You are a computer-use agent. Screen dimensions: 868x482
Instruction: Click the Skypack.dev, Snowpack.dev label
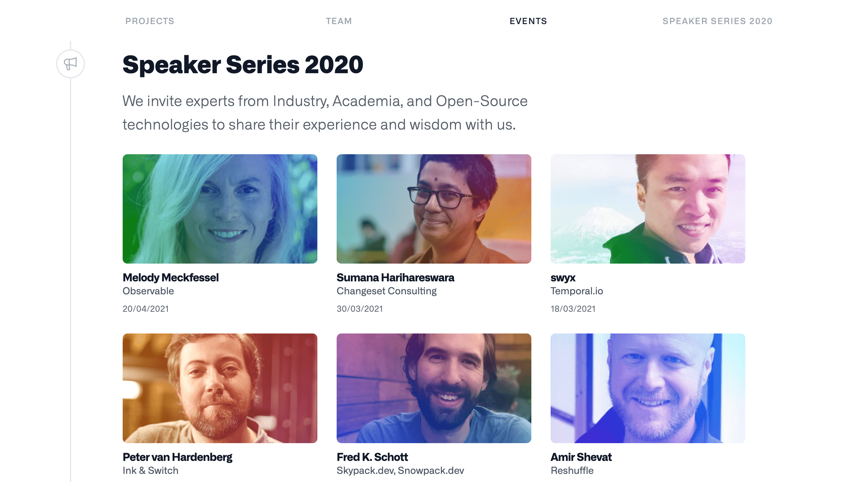[400, 470]
